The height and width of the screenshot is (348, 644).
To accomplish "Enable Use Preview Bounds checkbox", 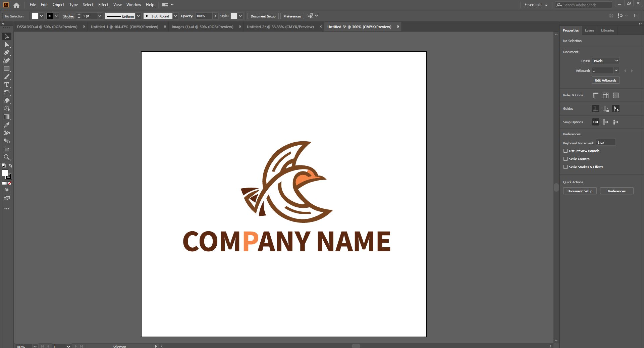I will (566, 151).
